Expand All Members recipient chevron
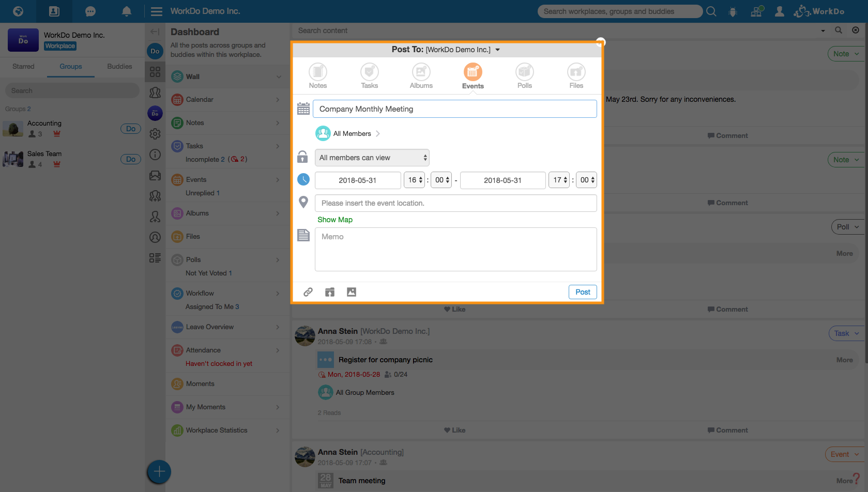Image resolution: width=868 pixels, height=492 pixels. tap(378, 133)
